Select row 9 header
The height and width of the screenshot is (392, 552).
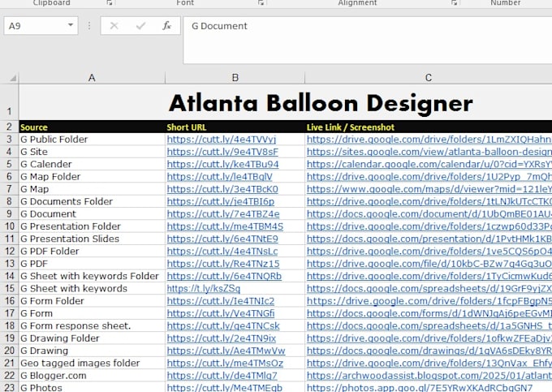(9, 214)
